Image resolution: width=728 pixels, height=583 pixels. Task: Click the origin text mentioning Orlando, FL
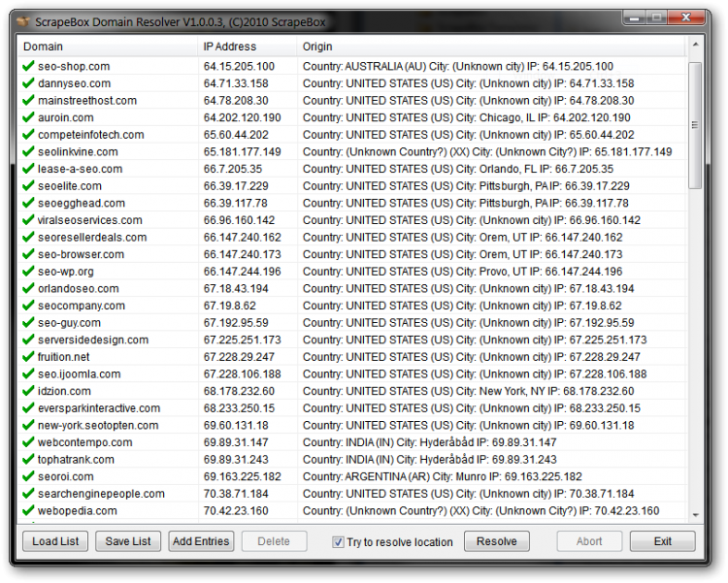pos(458,169)
